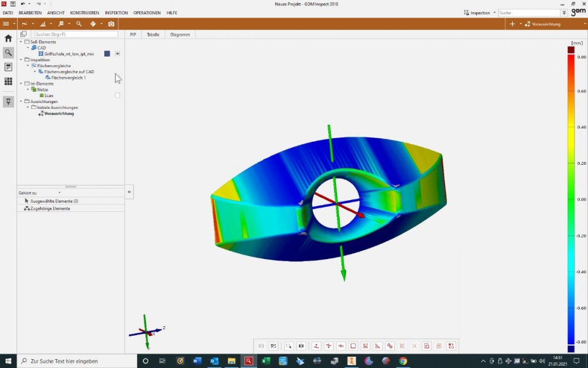The image size is (588, 368).
Task: Collapse the left explorer panel with double-arrow
Action: (x=129, y=192)
